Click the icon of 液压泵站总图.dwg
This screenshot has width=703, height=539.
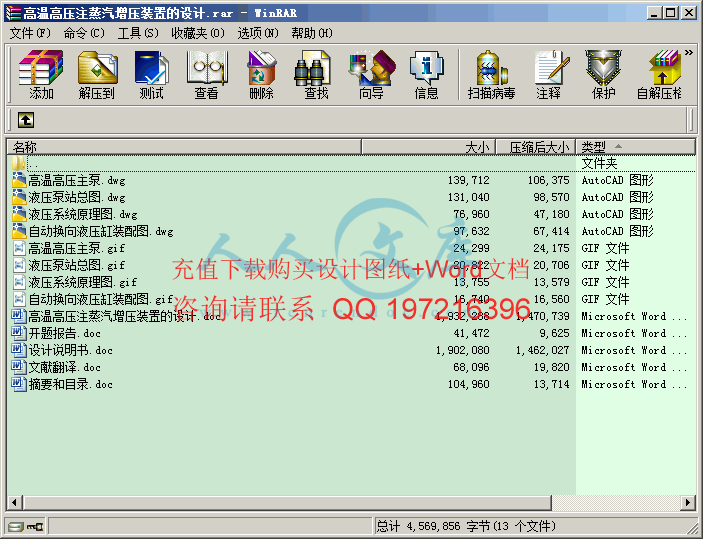tap(19, 197)
